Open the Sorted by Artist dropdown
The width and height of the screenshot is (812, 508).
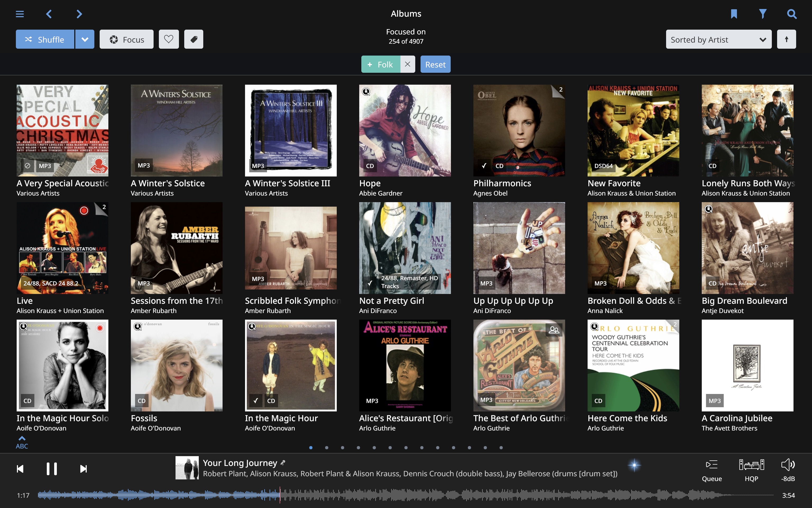pos(718,39)
